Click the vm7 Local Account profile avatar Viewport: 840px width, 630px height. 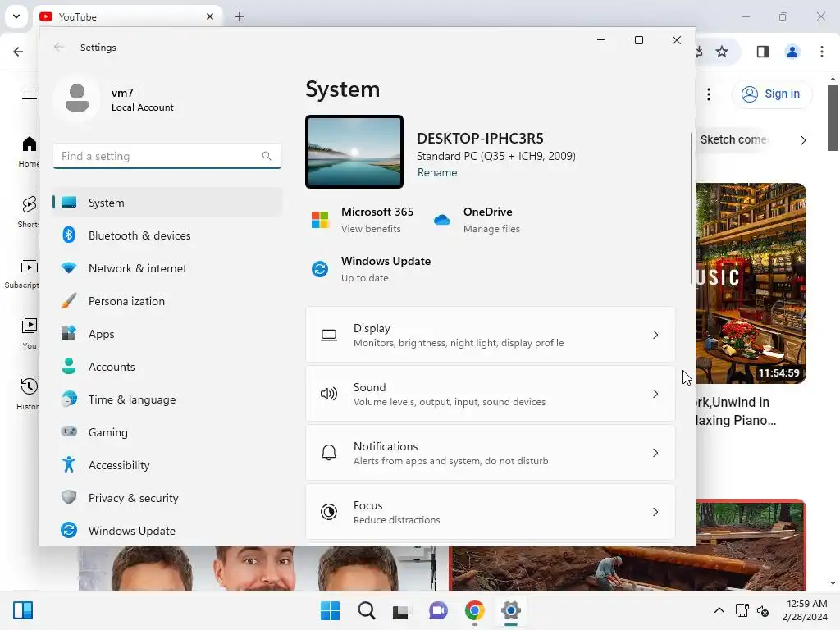tap(76, 98)
